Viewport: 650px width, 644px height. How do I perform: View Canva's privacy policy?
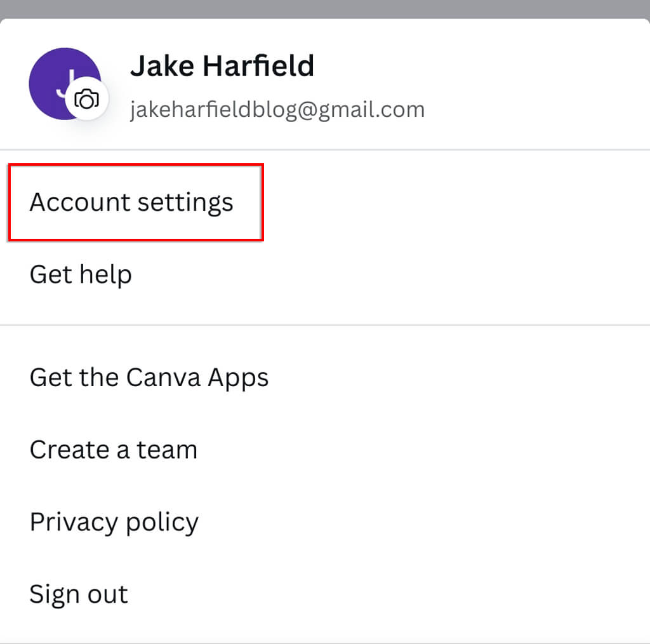(x=114, y=522)
